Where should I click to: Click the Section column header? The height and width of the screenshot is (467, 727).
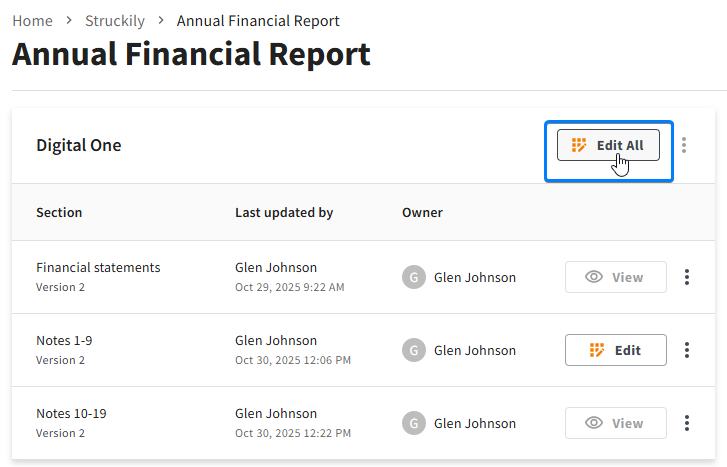click(x=59, y=212)
